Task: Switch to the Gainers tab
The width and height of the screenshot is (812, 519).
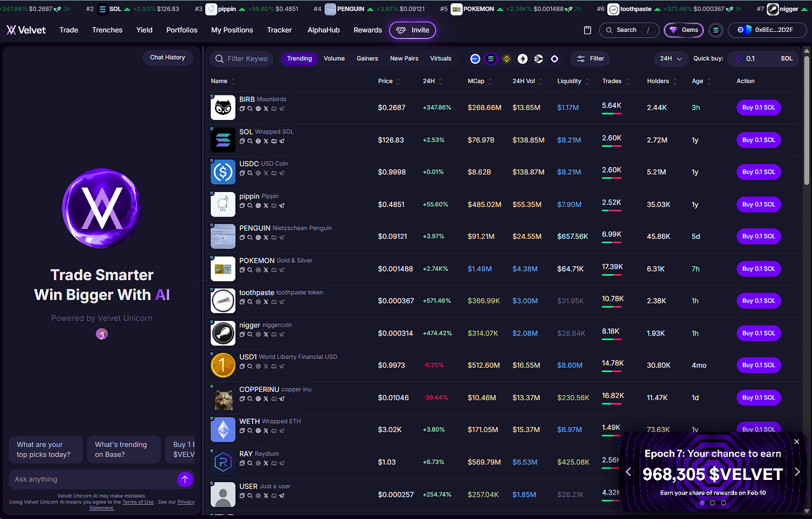Action: point(367,59)
